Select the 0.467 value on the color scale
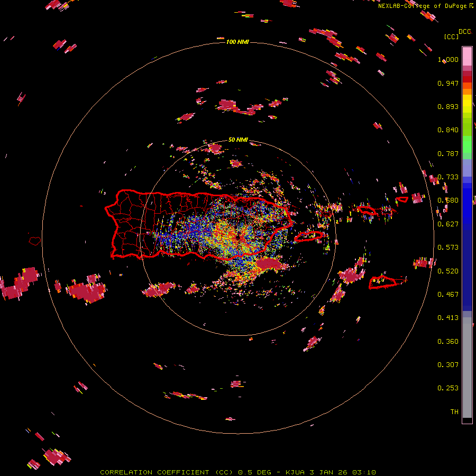The height and width of the screenshot is (476, 476). (x=448, y=295)
